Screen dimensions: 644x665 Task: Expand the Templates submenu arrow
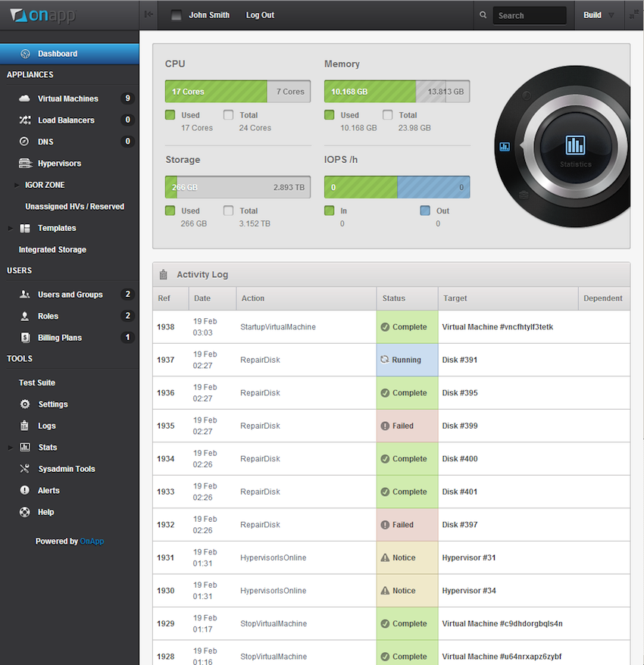(10, 228)
